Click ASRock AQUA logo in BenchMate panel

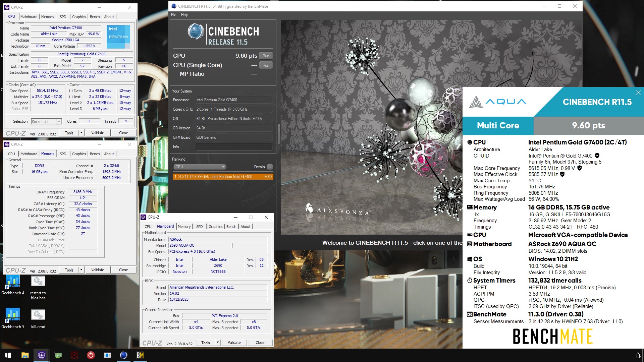pos(497,102)
